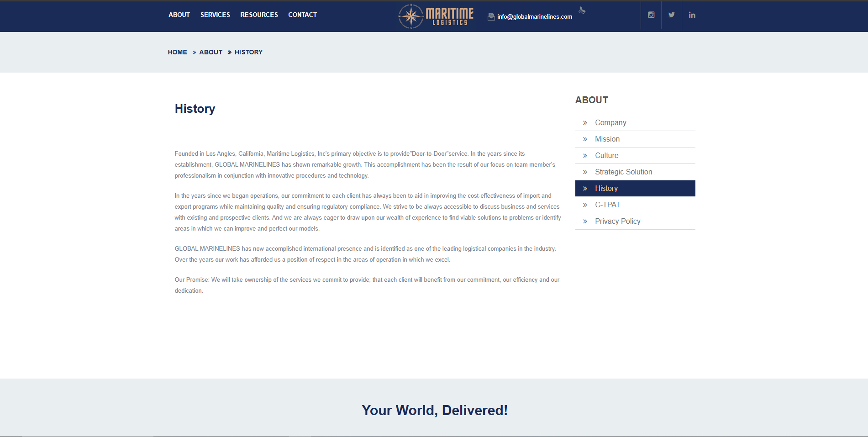Click the About breadcrumb link

210,52
